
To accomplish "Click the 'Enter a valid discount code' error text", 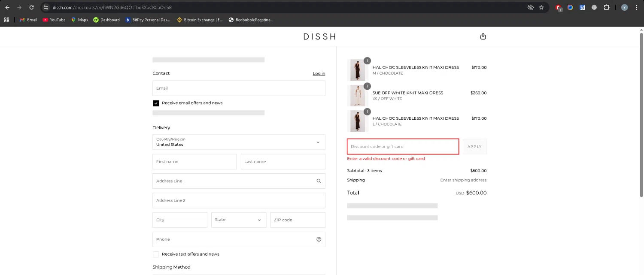I will (x=386, y=159).
